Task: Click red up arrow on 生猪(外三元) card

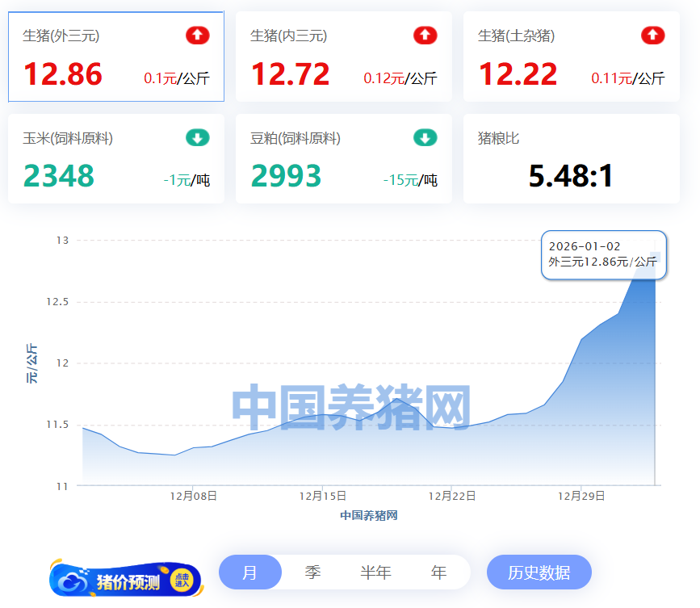Action: coord(198,36)
